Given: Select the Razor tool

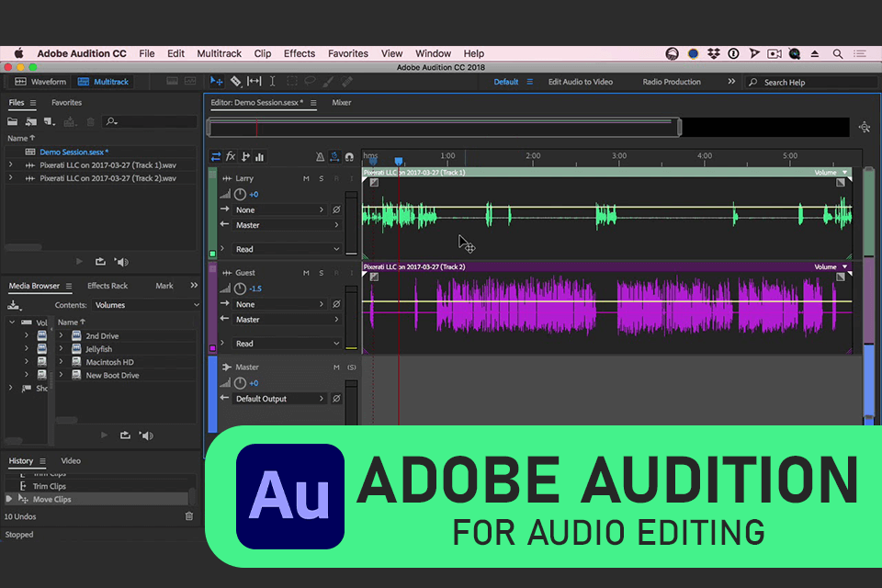Looking at the screenshot, I should 236,82.
